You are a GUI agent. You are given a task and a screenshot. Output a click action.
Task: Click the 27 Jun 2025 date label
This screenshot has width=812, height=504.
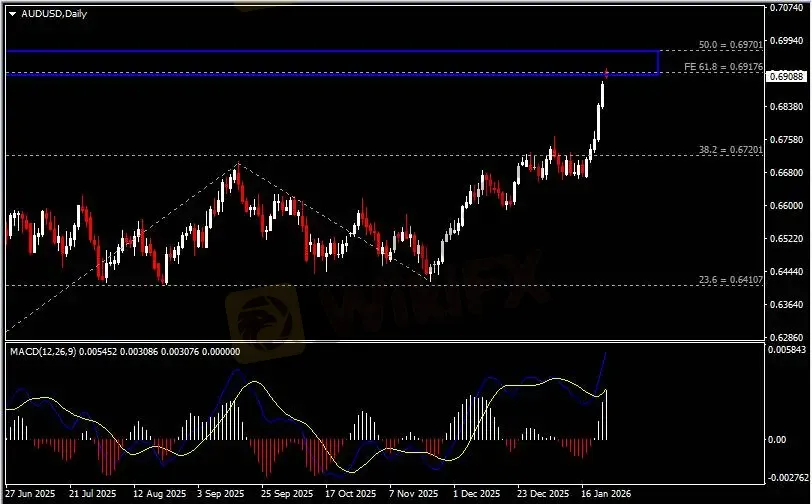tap(30, 494)
